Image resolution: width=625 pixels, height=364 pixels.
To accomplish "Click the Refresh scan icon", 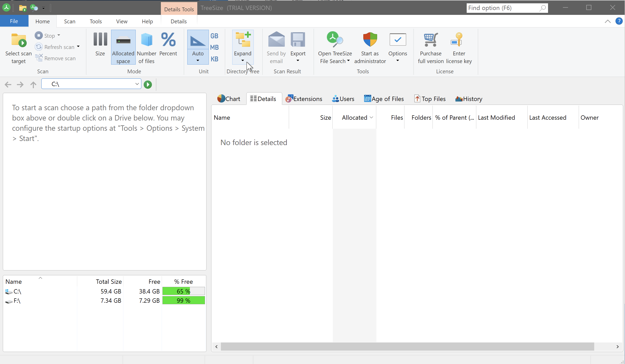I will (39, 47).
